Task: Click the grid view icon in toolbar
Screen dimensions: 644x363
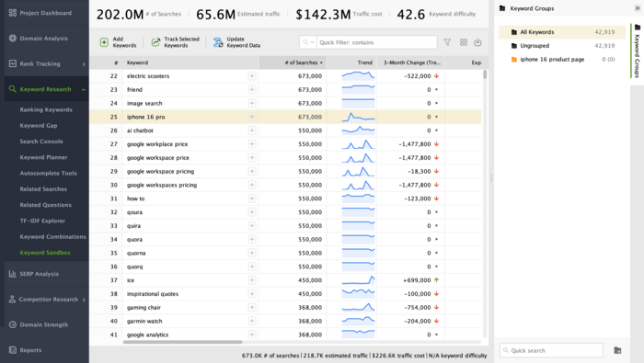Action: (464, 42)
